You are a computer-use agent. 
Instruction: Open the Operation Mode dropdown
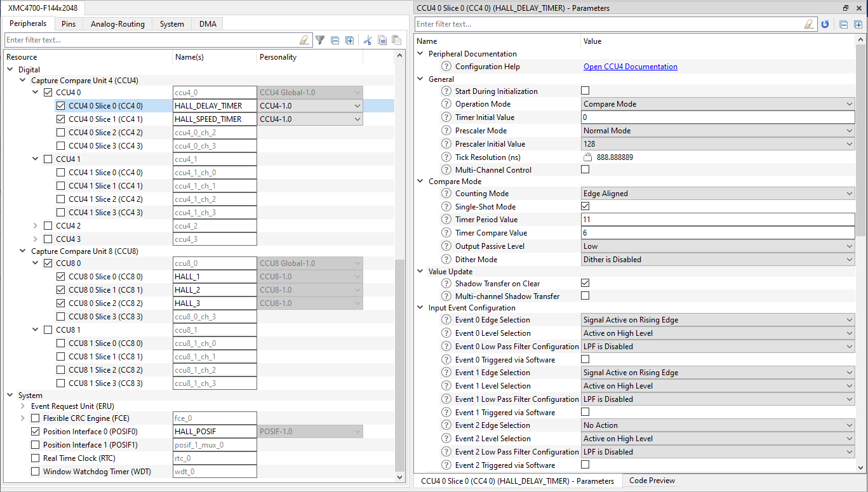(718, 104)
